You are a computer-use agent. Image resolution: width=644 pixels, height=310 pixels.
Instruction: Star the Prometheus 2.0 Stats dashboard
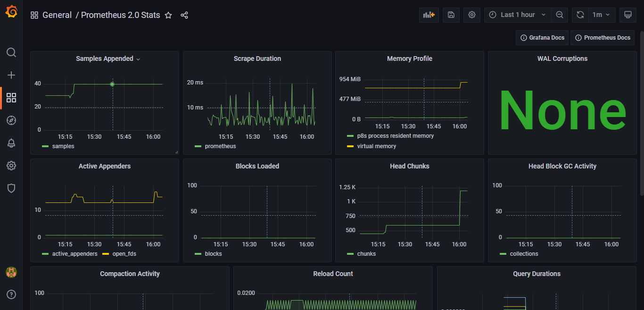pos(168,15)
